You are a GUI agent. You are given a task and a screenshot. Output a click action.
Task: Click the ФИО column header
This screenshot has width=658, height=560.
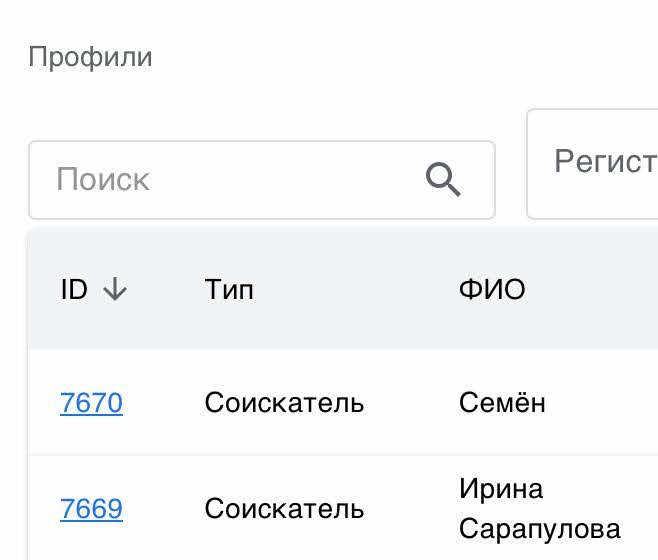point(492,290)
